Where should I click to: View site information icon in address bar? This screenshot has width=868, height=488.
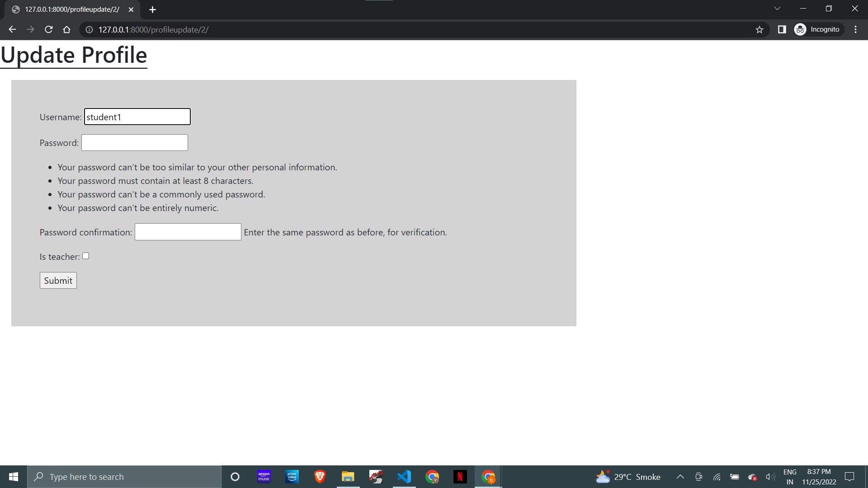(90, 29)
